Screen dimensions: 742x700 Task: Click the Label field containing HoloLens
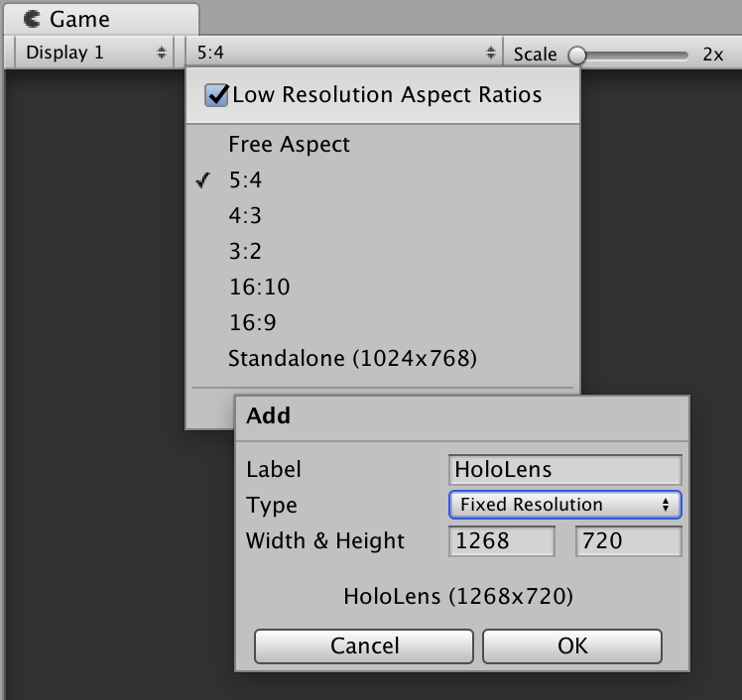tap(564, 469)
